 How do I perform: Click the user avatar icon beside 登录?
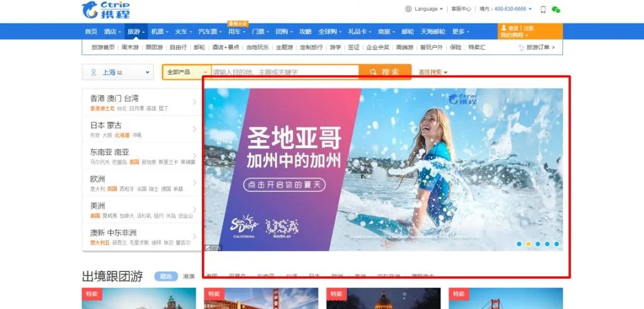click(x=504, y=28)
